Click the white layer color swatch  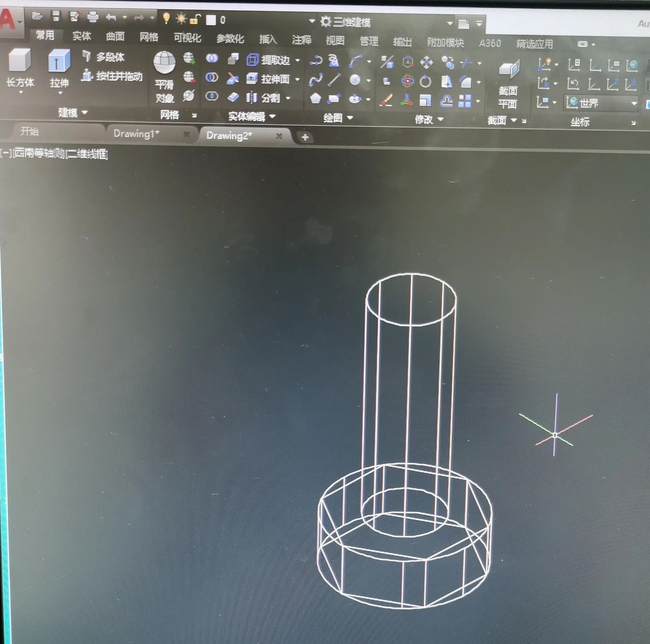click(x=211, y=20)
